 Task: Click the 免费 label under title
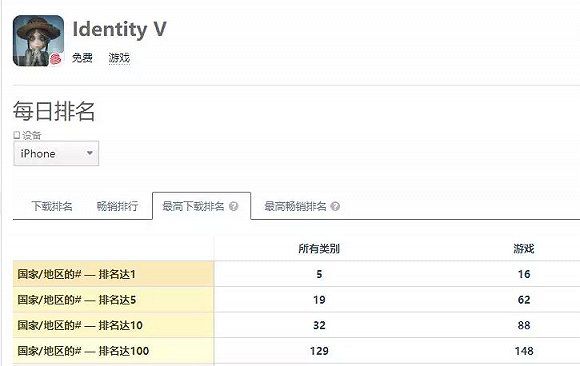(x=82, y=58)
